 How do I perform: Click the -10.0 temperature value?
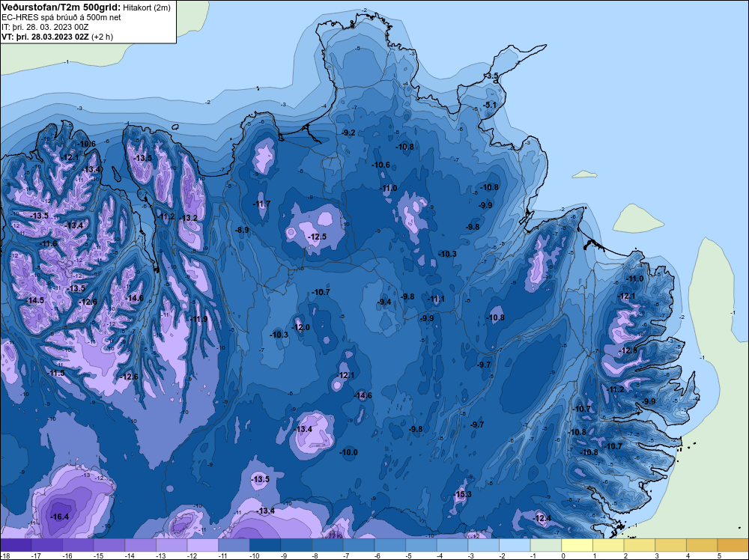349,452
